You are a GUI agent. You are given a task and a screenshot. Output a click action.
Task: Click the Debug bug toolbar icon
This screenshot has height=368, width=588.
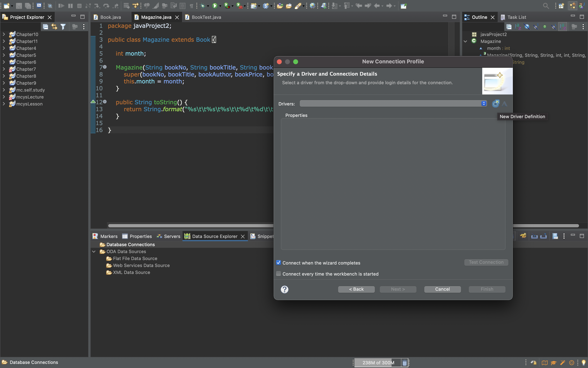203,6
